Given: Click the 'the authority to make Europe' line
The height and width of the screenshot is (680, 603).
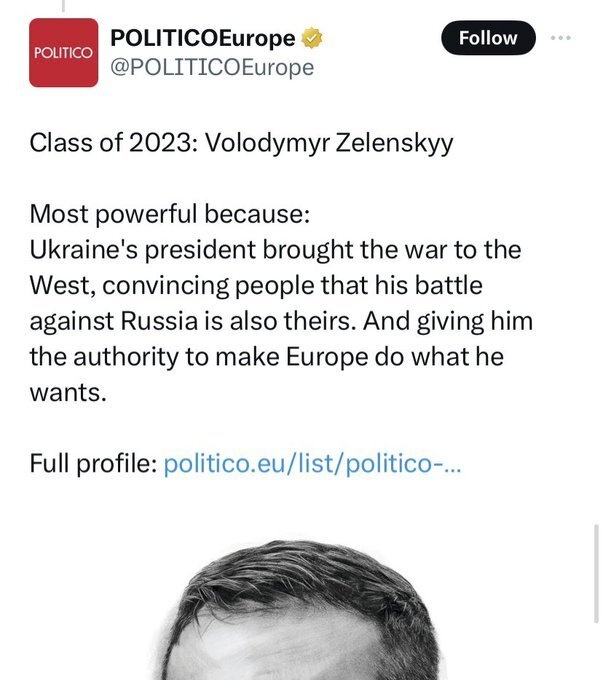Looking at the screenshot, I should (x=266, y=357).
